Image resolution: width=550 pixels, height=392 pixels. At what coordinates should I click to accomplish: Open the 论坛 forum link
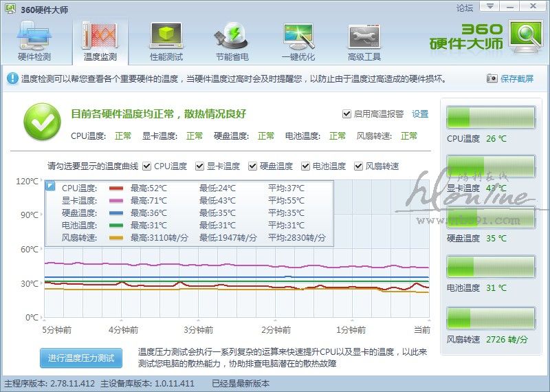point(465,8)
